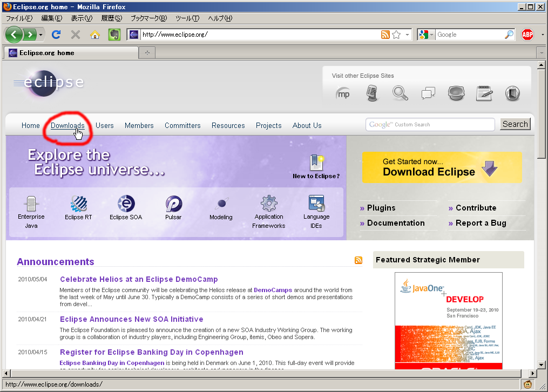The height and width of the screenshot is (392, 548).
Task: Bookmark this page with the star icon
Action: point(396,35)
